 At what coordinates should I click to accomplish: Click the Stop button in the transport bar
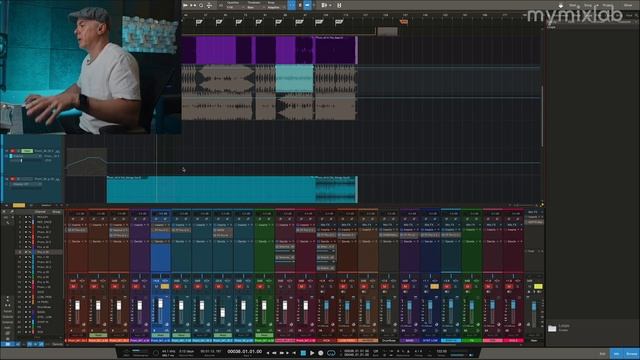(303, 353)
